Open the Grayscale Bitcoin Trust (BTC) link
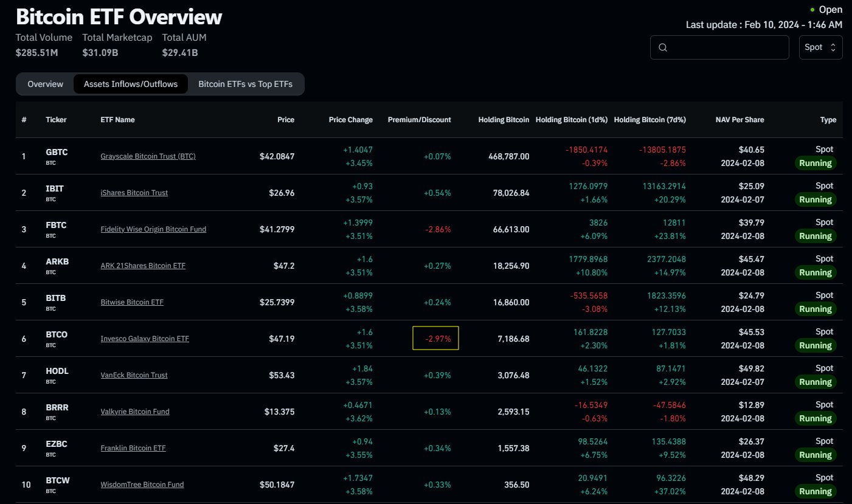Image resolution: width=852 pixels, height=504 pixels. (148, 156)
